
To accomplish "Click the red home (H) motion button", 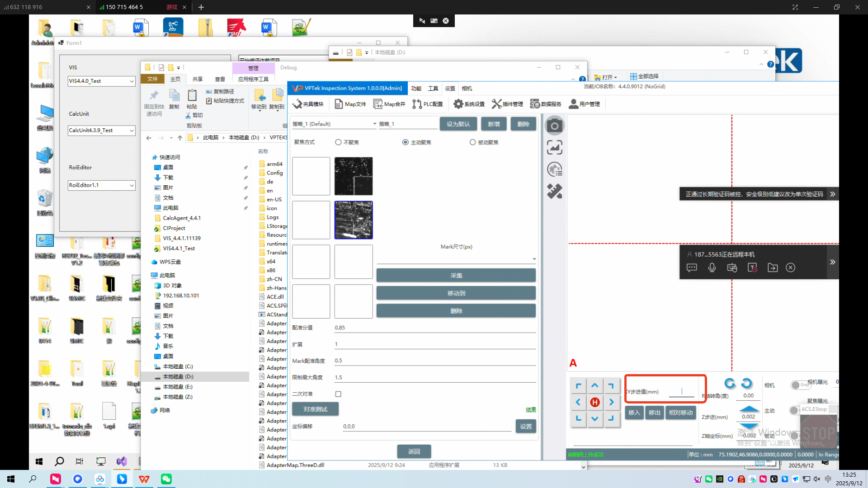I will coord(595,402).
